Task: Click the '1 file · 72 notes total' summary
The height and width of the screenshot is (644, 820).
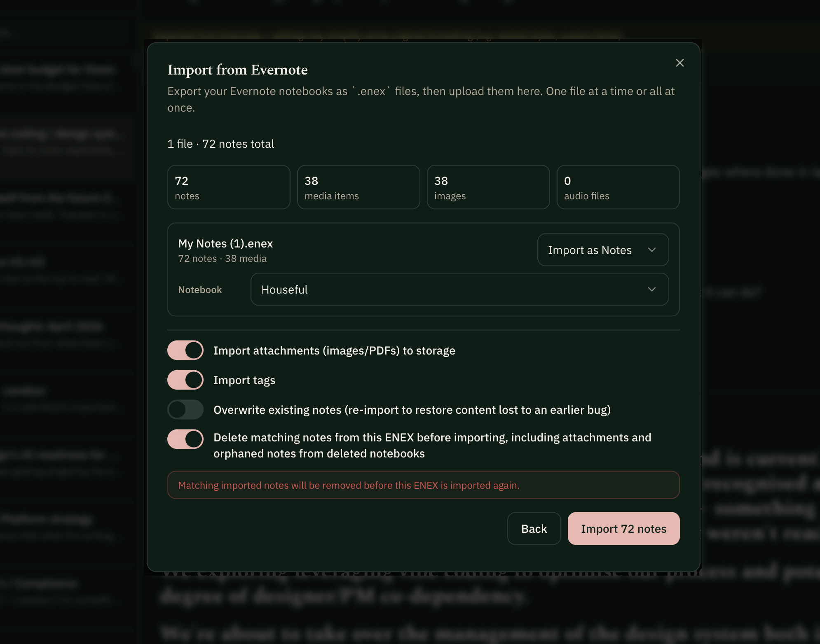Action: [x=220, y=144]
